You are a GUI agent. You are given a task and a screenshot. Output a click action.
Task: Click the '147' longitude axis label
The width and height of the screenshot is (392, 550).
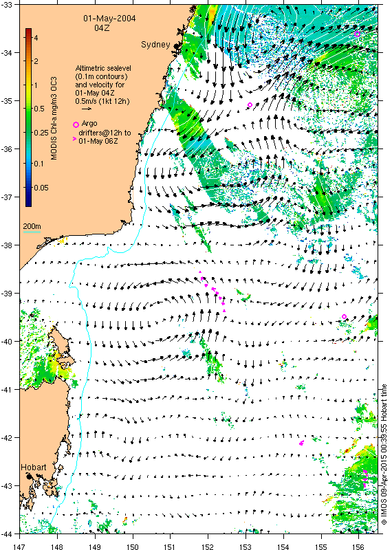[20, 547]
